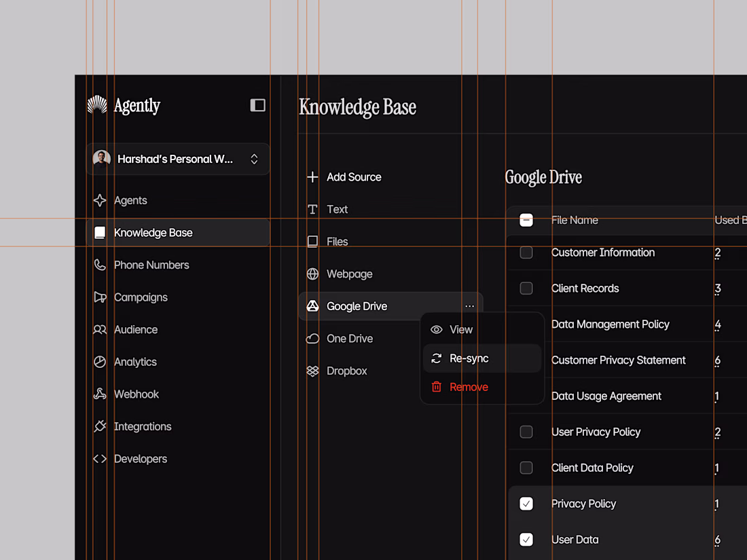Click the Customer Information file name
The height and width of the screenshot is (560, 747).
click(603, 253)
